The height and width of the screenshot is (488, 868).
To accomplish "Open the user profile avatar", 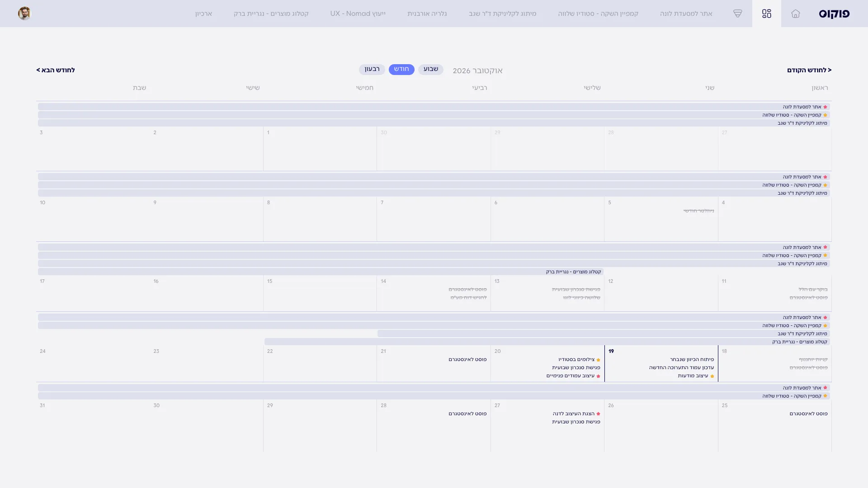I will (x=24, y=14).
